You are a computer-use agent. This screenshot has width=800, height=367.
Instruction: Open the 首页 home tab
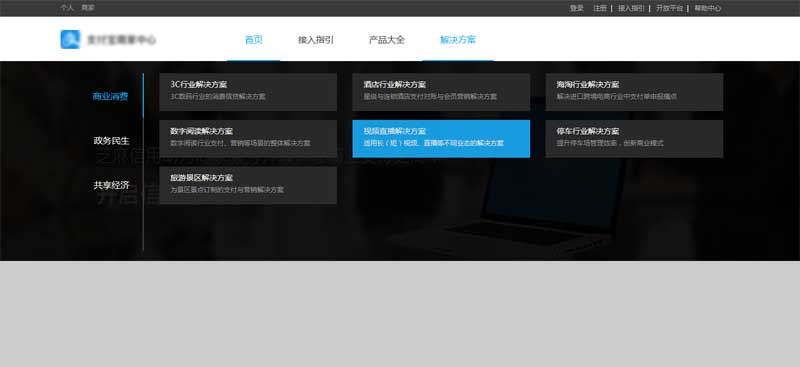click(x=254, y=40)
